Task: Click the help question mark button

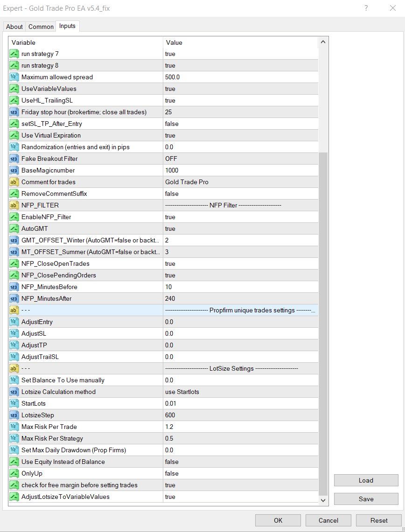Action: pos(366,8)
